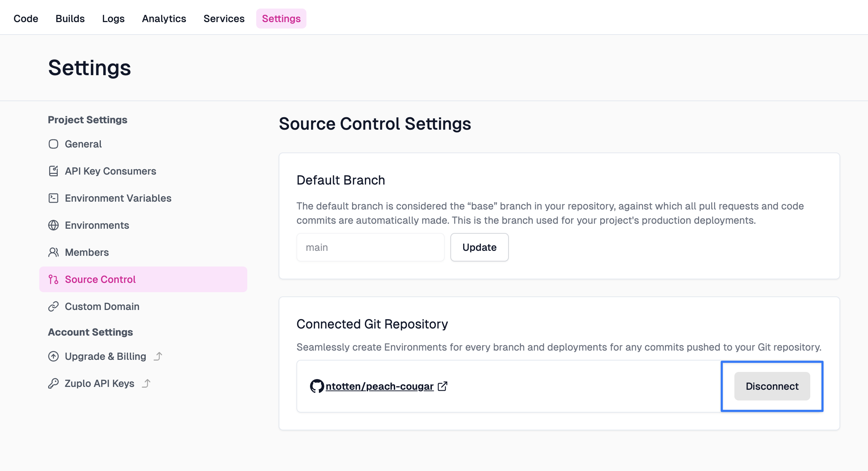Click the Services tab in navigation

coord(224,18)
